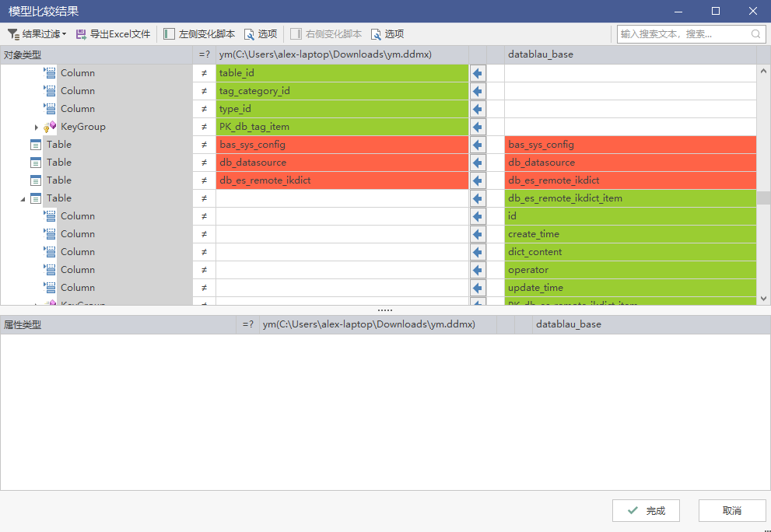771x532 pixels.
Task: Click the magnifier icon in the search box
Action: (x=755, y=34)
